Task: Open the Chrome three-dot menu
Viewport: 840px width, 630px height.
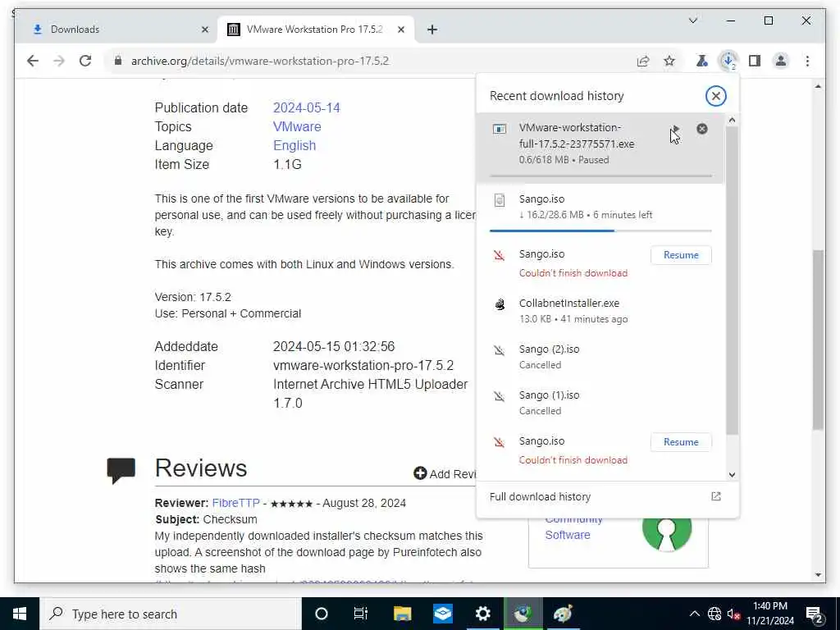Action: tap(807, 61)
